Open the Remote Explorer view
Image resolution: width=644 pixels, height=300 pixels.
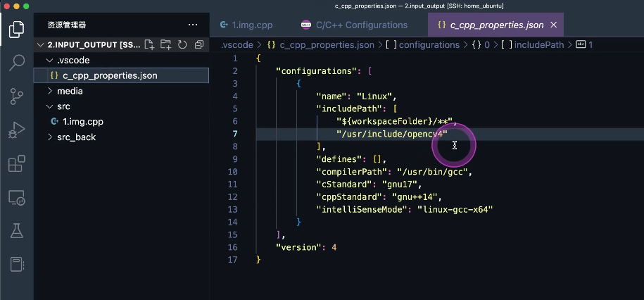pos(16,198)
